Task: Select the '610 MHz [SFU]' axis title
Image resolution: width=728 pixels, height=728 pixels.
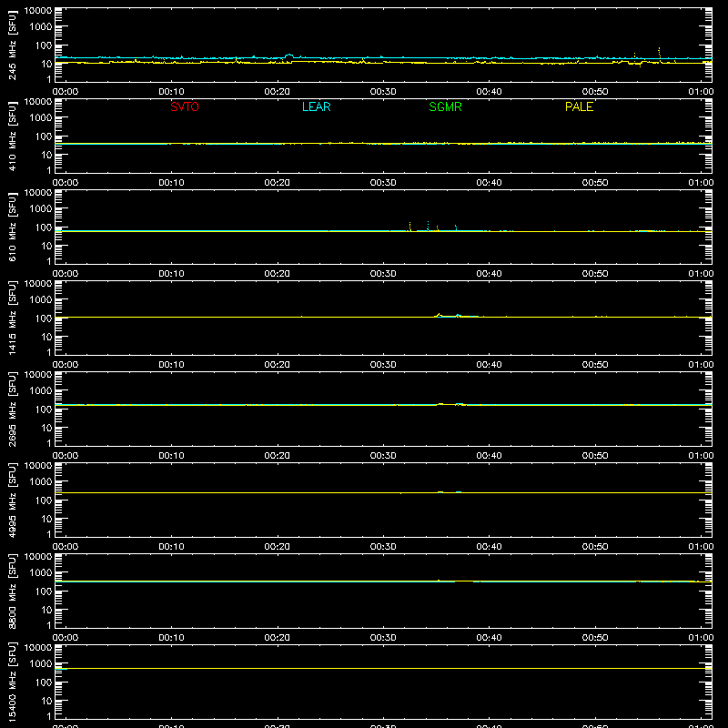Action: pyautogui.click(x=13, y=227)
